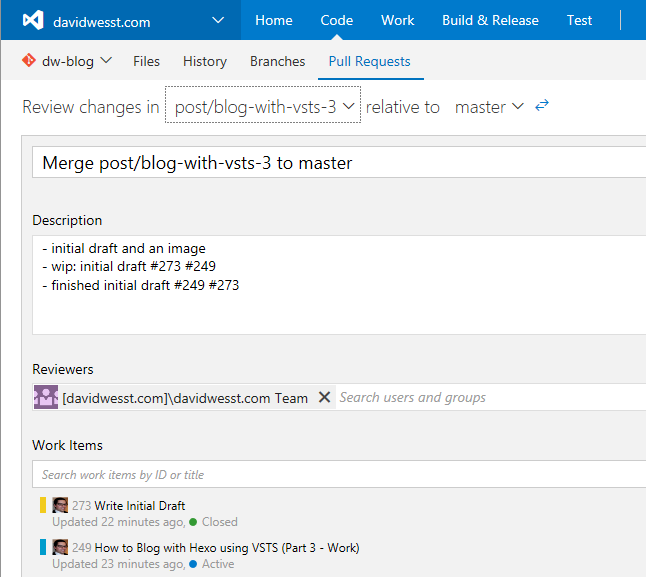Click the Search users and groups field
Image resolution: width=646 pixels, height=577 pixels.
click(x=491, y=397)
